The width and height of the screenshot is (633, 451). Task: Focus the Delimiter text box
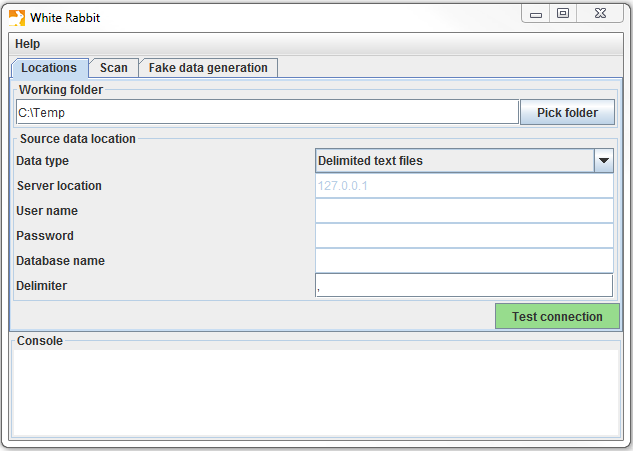463,286
